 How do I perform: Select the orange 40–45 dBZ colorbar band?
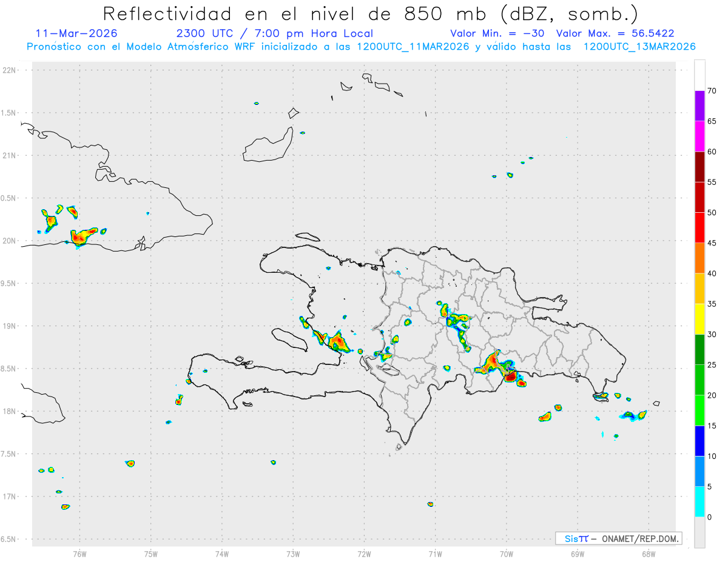pos(699,258)
